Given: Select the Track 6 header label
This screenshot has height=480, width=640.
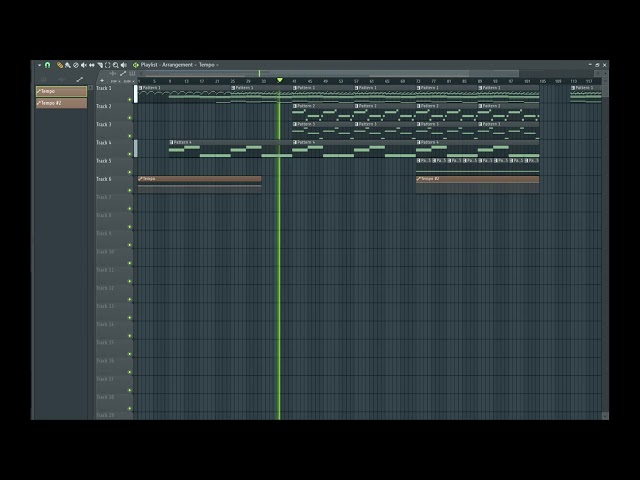Looking at the screenshot, I should pos(104,179).
